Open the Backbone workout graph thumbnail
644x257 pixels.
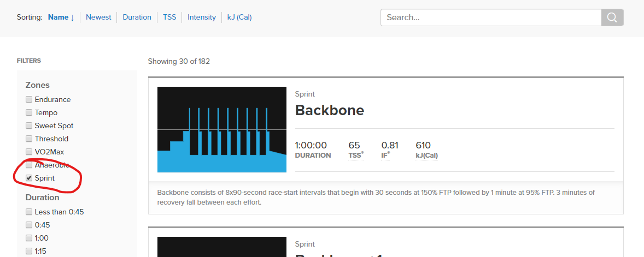tap(222, 129)
